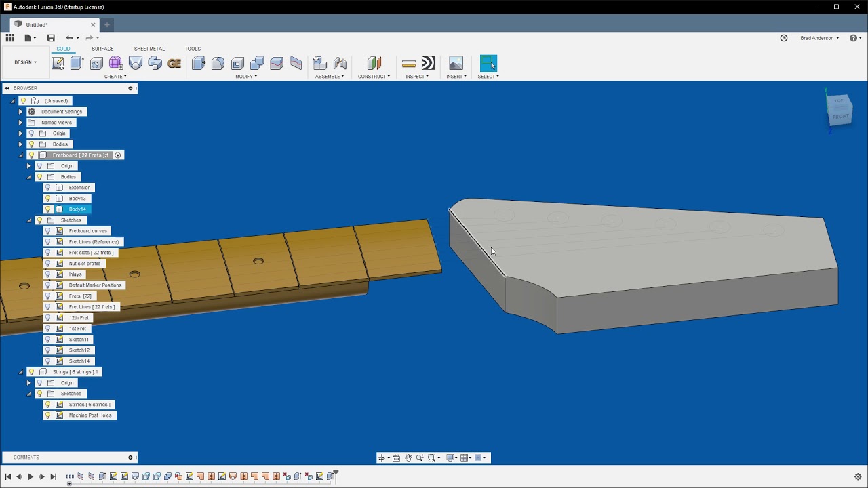Hide the Fretboard curves sketch
Screen dimensions: 868x488
(x=47, y=231)
